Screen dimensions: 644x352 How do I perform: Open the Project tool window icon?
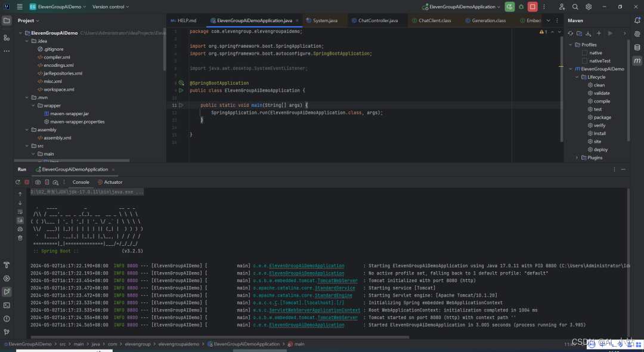(7, 20)
